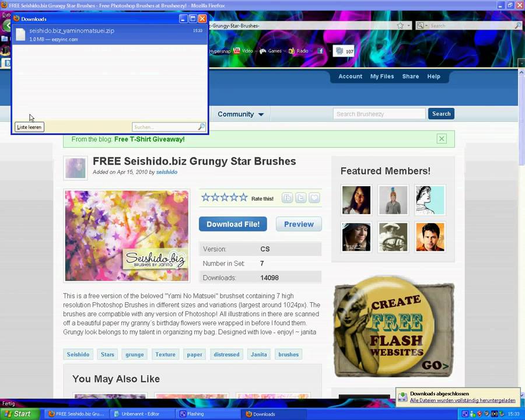The image size is (525, 420).
Task: Share via the Facebook icon next to rating
Action: tap(287, 198)
